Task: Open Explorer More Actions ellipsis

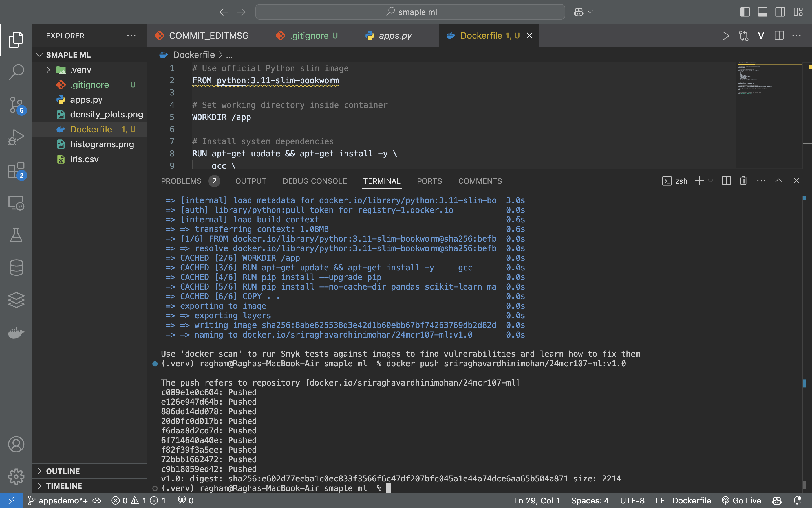Action: [131, 36]
